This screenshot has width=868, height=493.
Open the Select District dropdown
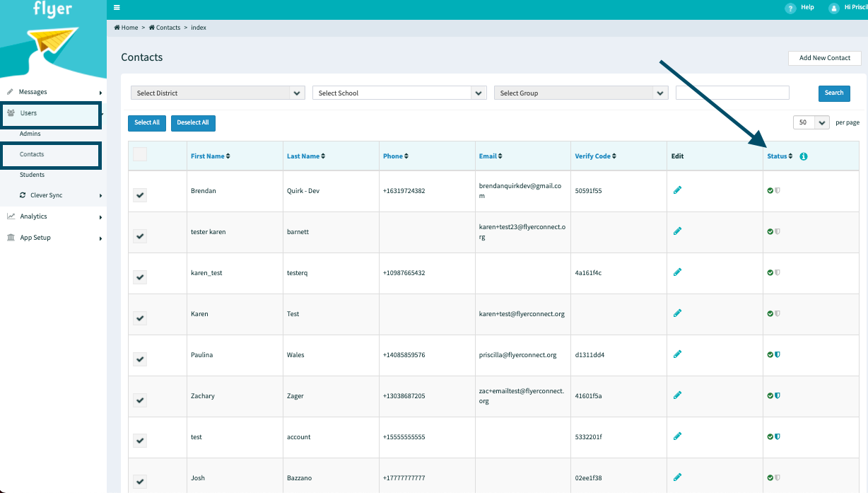(x=217, y=92)
